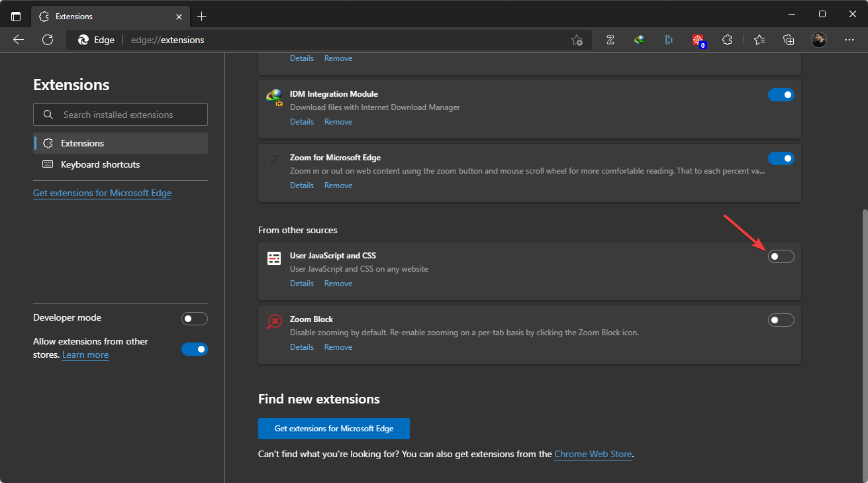Open the tab actions menu icon

click(x=16, y=16)
